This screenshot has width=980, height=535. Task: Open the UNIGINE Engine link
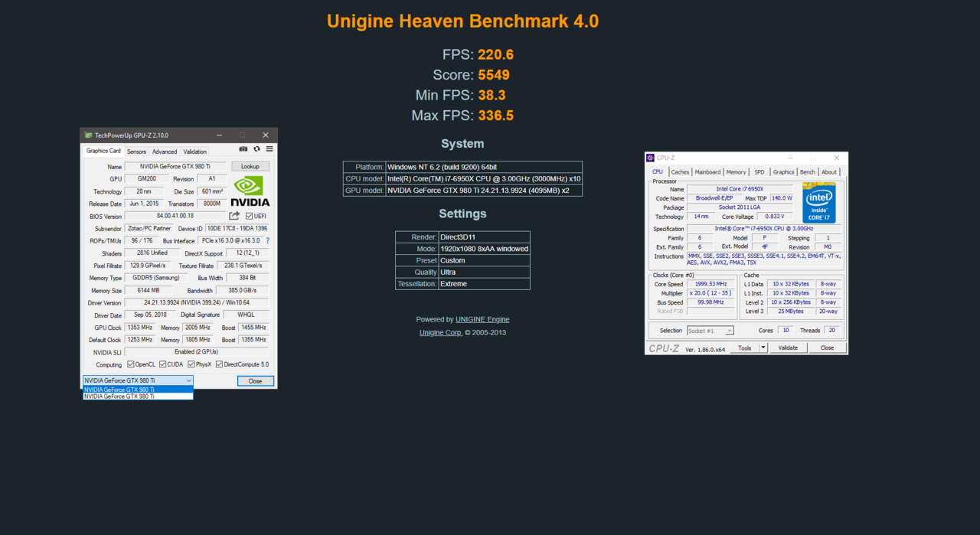(482, 319)
